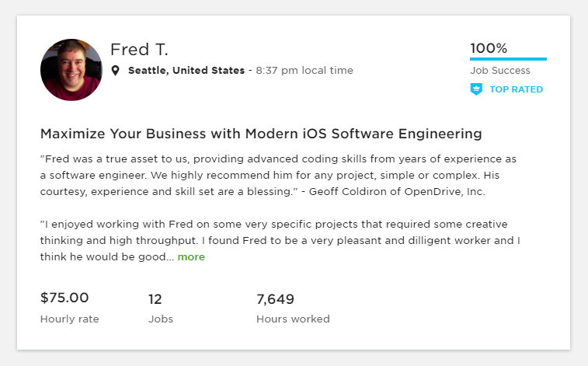Click the location pin icon

[116, 71]
